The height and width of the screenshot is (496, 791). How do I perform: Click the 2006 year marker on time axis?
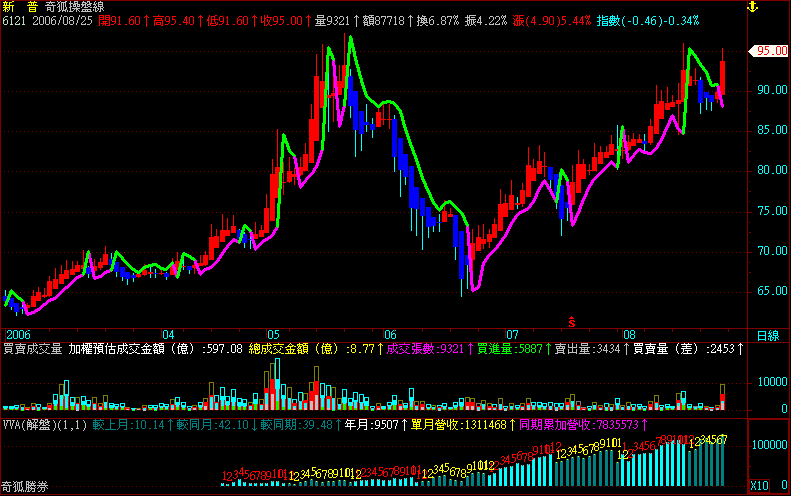point(18,335)
